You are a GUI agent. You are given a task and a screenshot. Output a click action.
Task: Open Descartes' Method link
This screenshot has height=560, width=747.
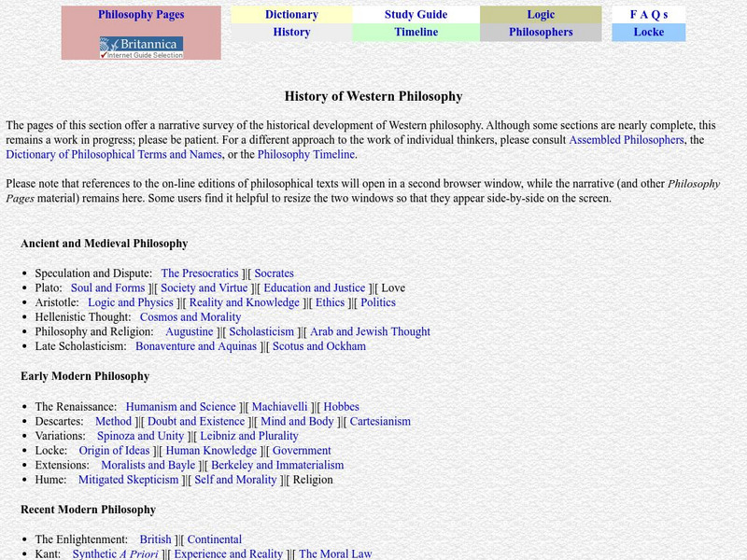[113, 422]
